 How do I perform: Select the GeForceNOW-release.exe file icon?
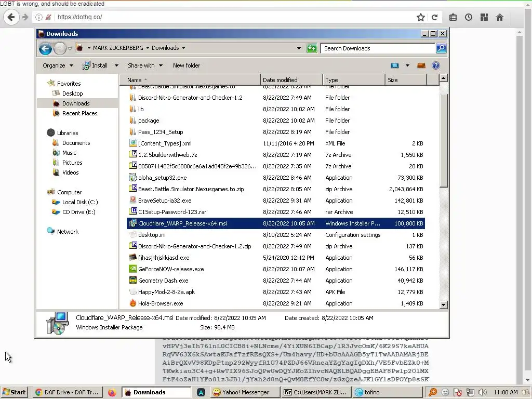pos(132,269)
